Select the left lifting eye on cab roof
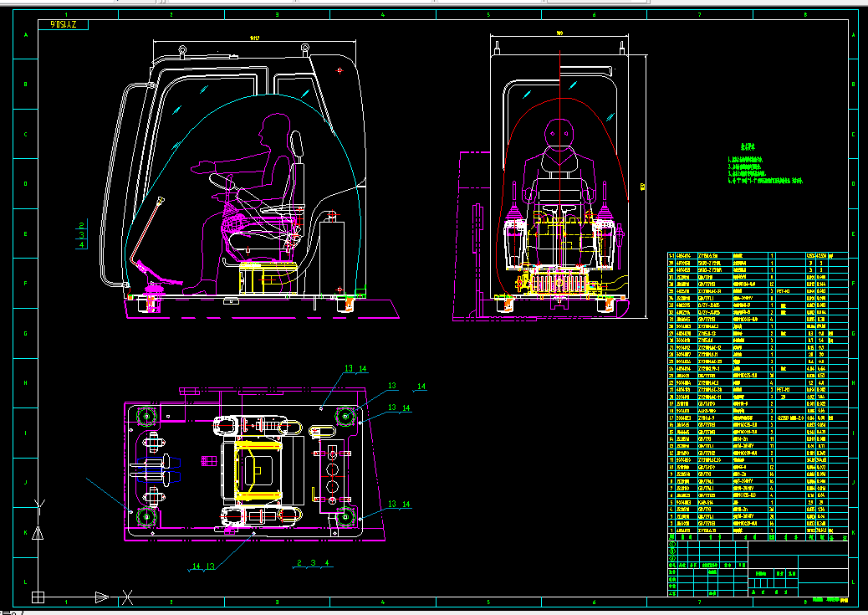The image size is (868, 615). [181, 52]
